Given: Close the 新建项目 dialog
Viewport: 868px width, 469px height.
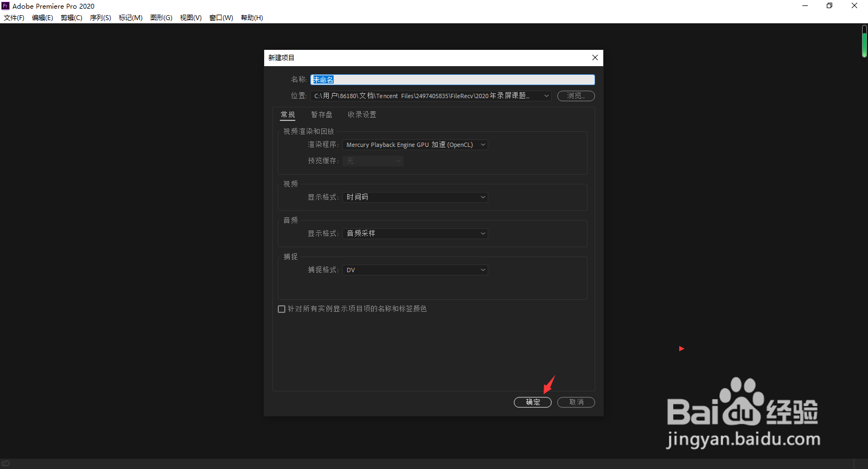Looking at the screenshot, I should (595, 57).
